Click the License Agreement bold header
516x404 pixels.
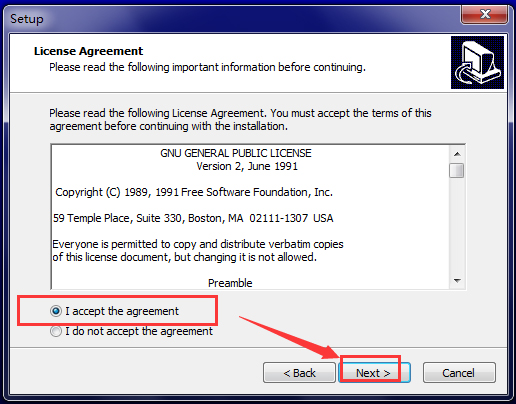click(x=88, y=51)
